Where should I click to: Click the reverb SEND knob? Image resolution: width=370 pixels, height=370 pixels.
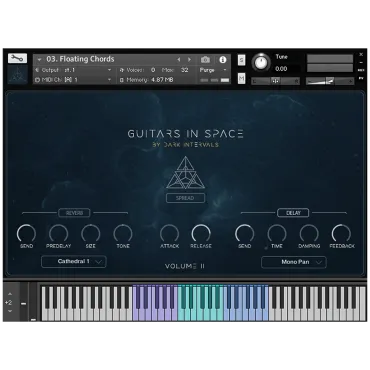[27, 233]
